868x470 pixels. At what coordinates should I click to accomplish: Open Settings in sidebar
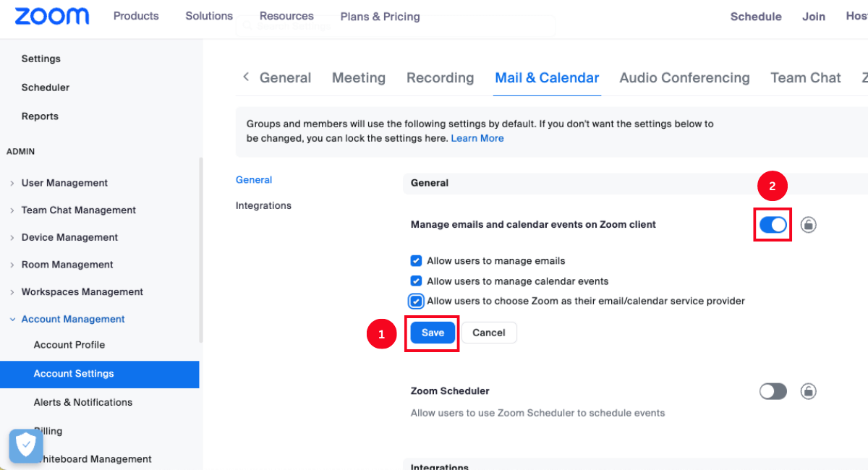pos(41,59)
